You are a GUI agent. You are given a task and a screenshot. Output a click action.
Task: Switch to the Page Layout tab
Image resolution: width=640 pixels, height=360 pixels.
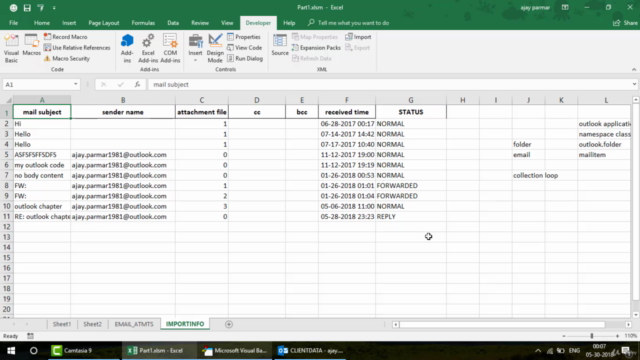[104, 23]
